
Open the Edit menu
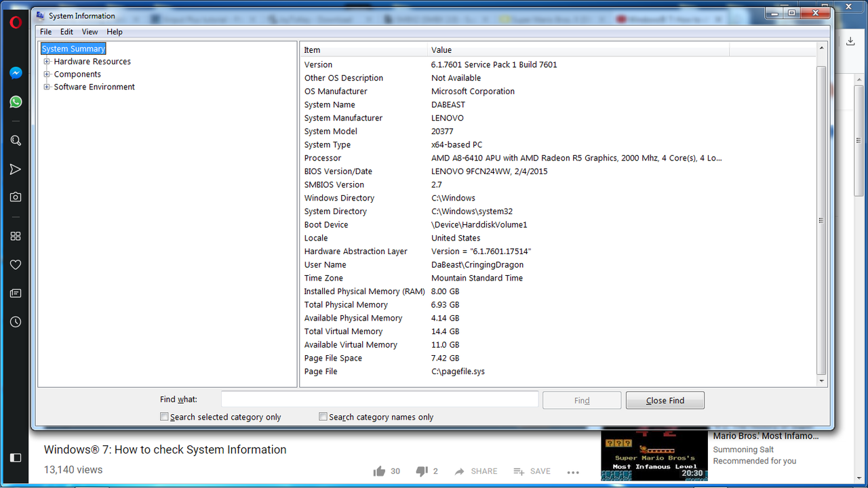(x=66, y=32)
